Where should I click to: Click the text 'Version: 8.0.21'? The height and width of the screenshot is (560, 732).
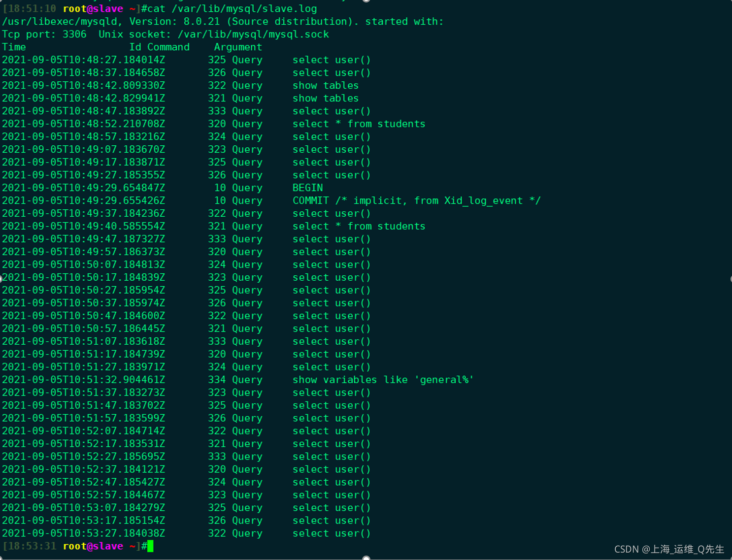[x=174, y=22]
